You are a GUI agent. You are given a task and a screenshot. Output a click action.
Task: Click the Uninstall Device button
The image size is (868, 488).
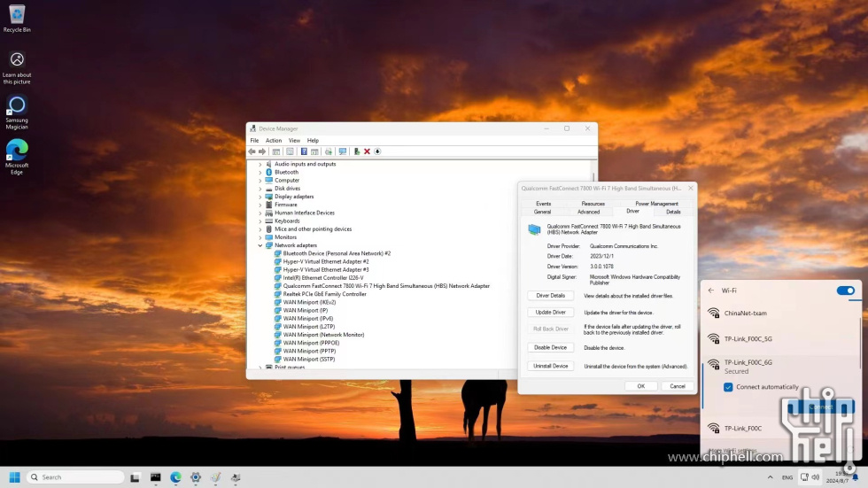550,367
